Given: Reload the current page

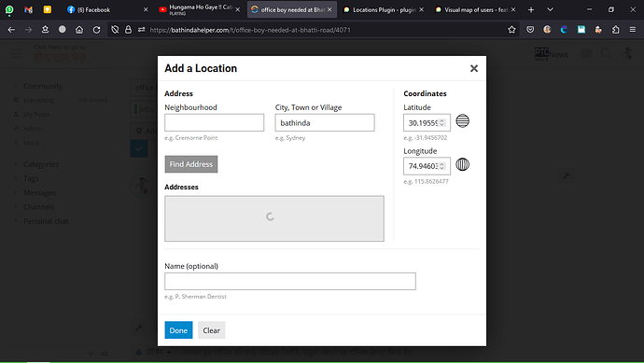Looking at the screenshot, I should (96, 30).
